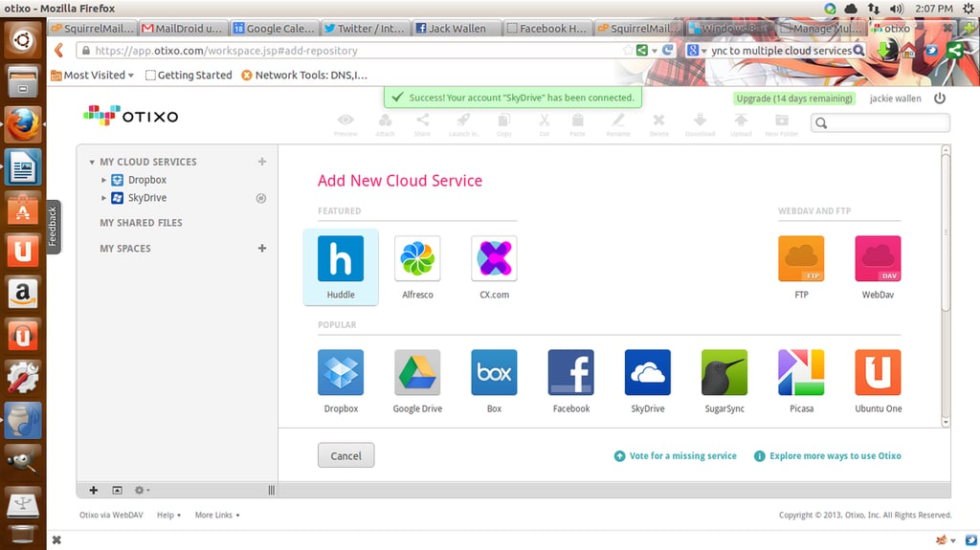Select the SugarSync service
The image size is (980, 550).
click(x=724, y=372)
